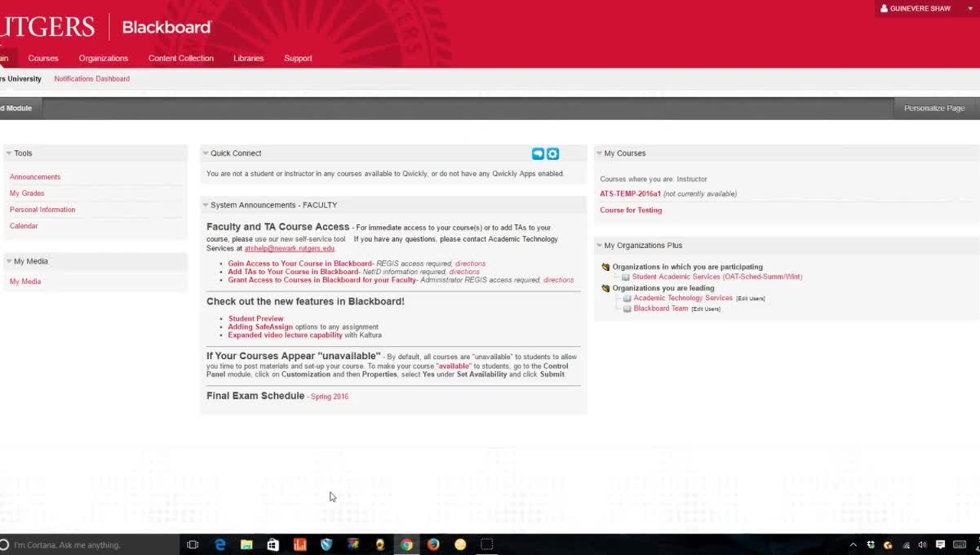Open Blackboard Team organization link
Image resolution: width=980 pixels, height=555 pixels.
click(661, 309)
